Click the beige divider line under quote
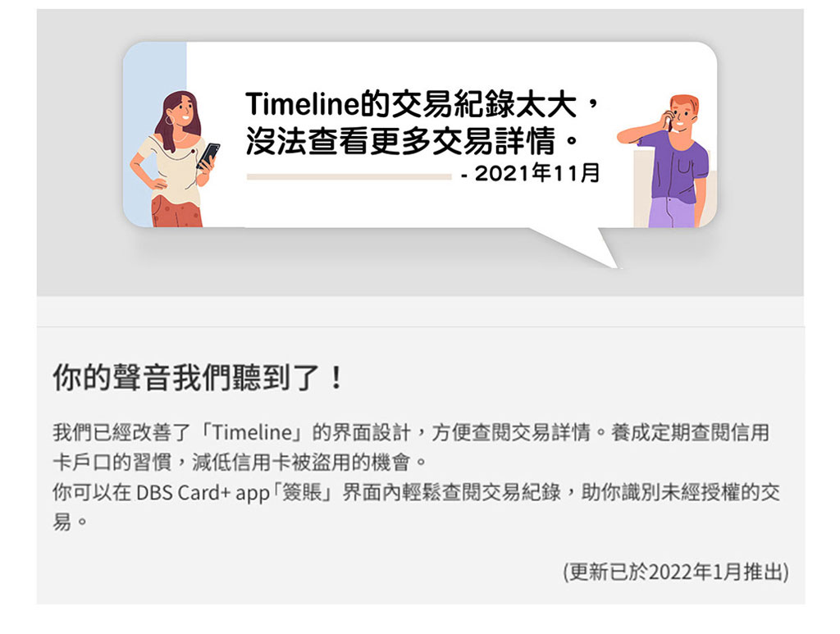The width and height of the screenshot is (840, 634). (349, 176)
